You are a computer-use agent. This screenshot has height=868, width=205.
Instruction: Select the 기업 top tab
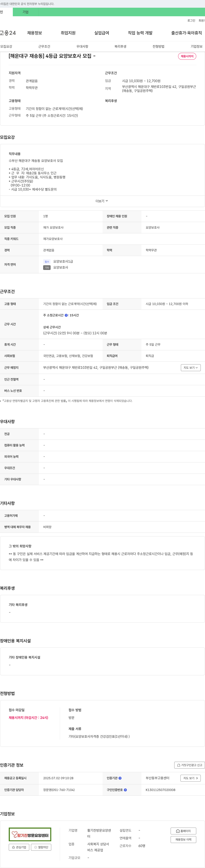pos(26,12)
